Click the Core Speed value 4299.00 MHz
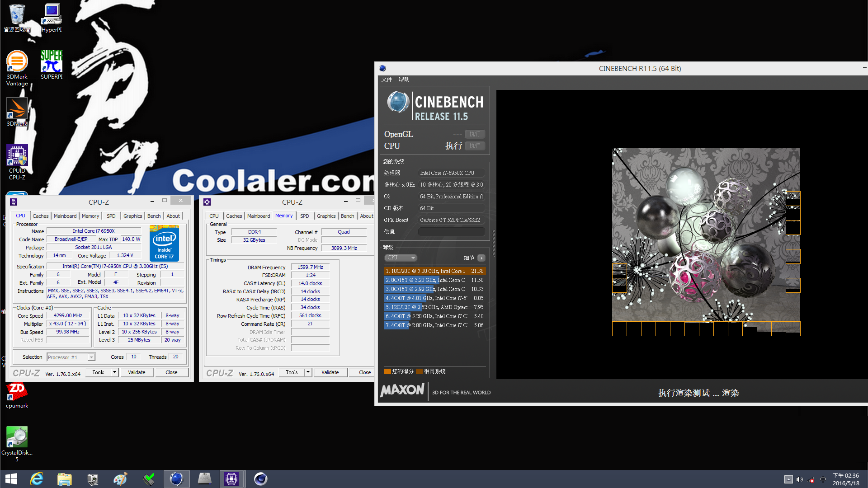 click(68, 316)
